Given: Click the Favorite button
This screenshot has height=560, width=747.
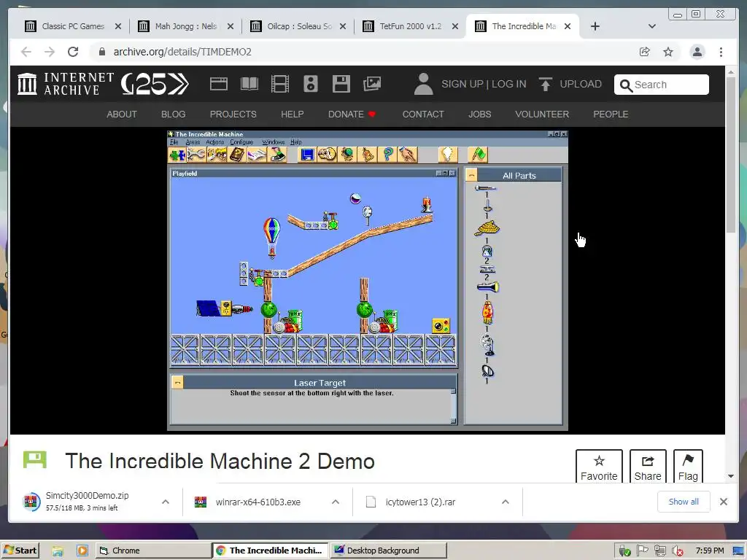Looking at the screenshot, I should point(599,466).
